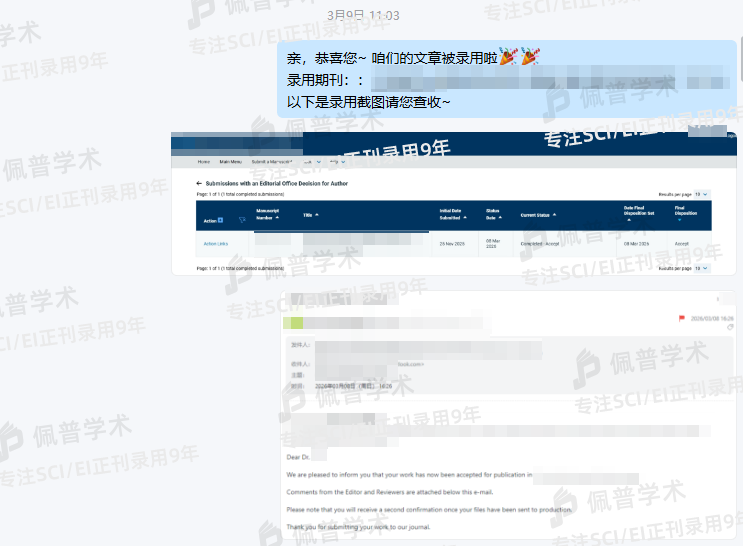Sort by Date Final Disposition Set column

click(x=630, y=218)
